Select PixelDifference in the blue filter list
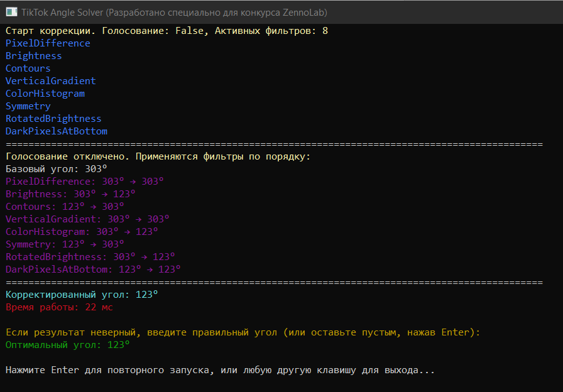Screen dimensions: 563x392 tap(48, 43)
